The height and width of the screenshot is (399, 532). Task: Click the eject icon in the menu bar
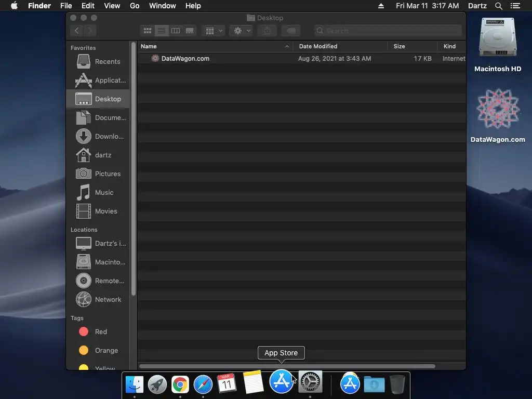click(x=381, y=6)
